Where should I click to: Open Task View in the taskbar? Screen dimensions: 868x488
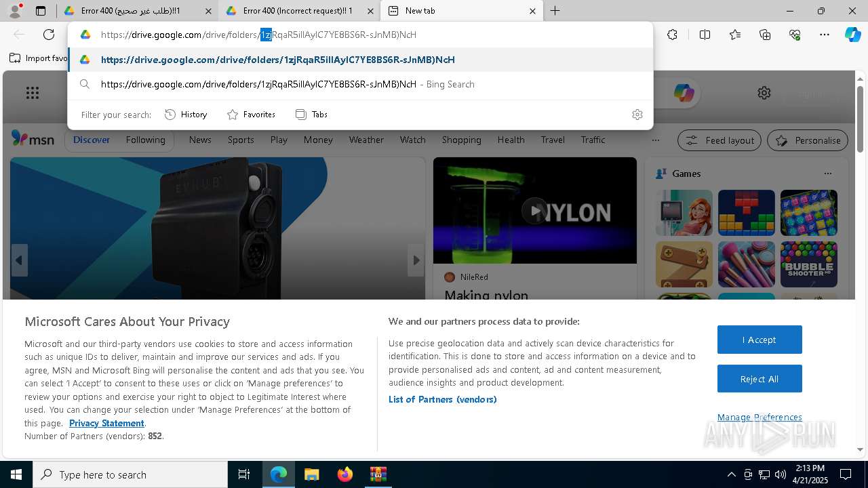pyautogui.click(x=244, y=474)
